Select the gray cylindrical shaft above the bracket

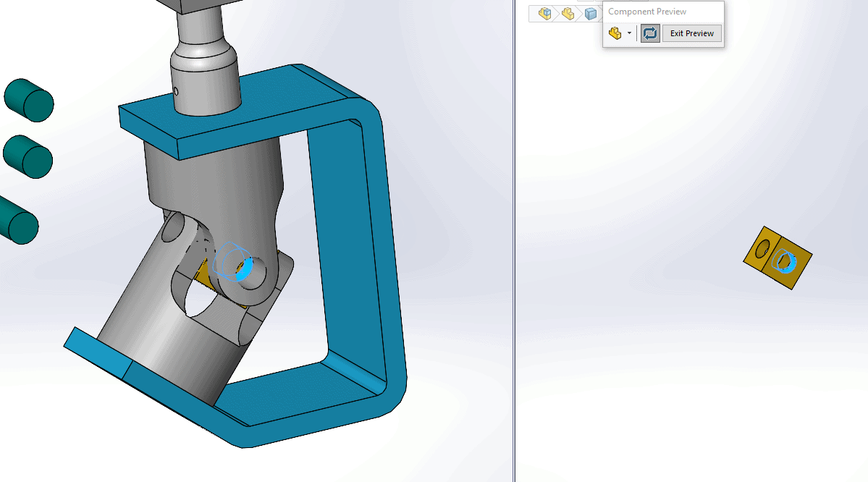204,61
